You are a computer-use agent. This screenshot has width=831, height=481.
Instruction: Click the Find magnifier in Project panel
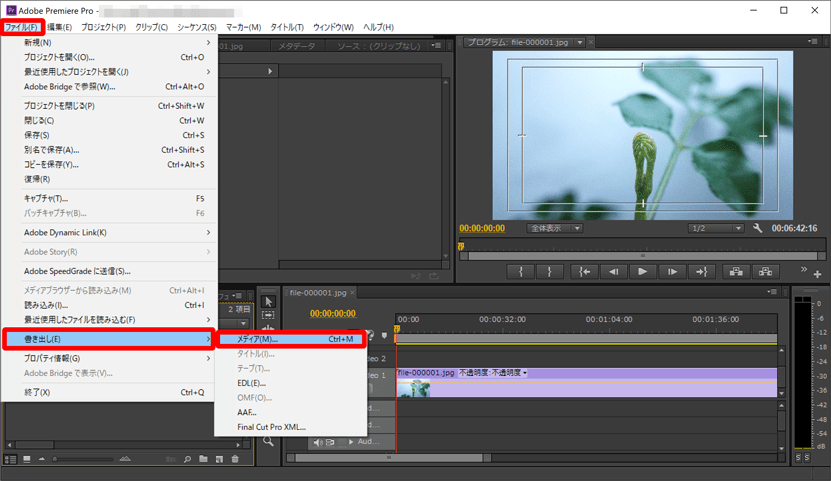(x=188, y=459)
